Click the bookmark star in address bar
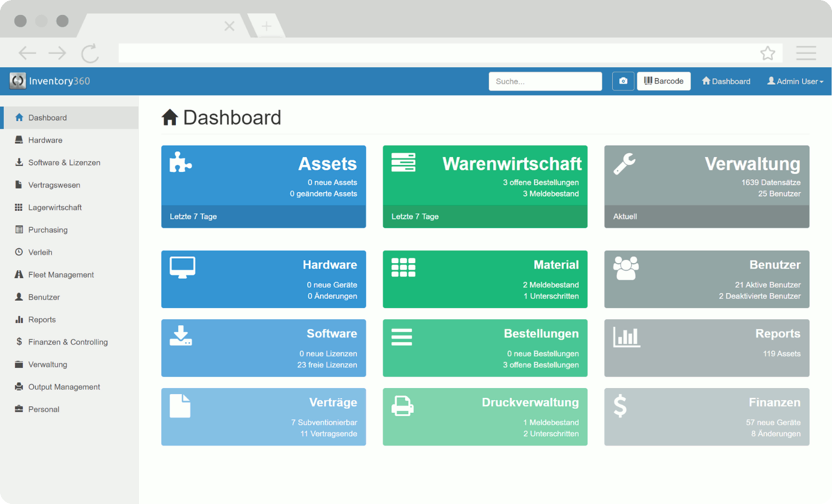Screen dimensions: 832x504 pyautogui.click(x=767, y=53)
